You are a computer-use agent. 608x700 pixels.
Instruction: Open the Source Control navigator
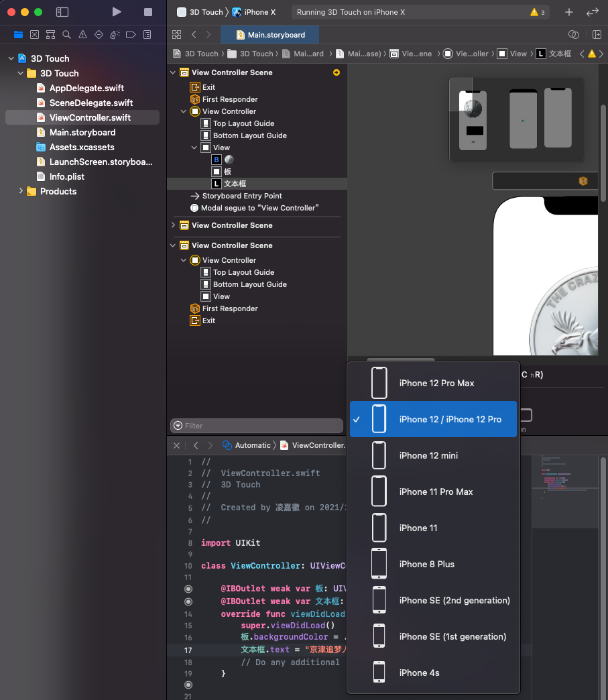click(34, 35)
